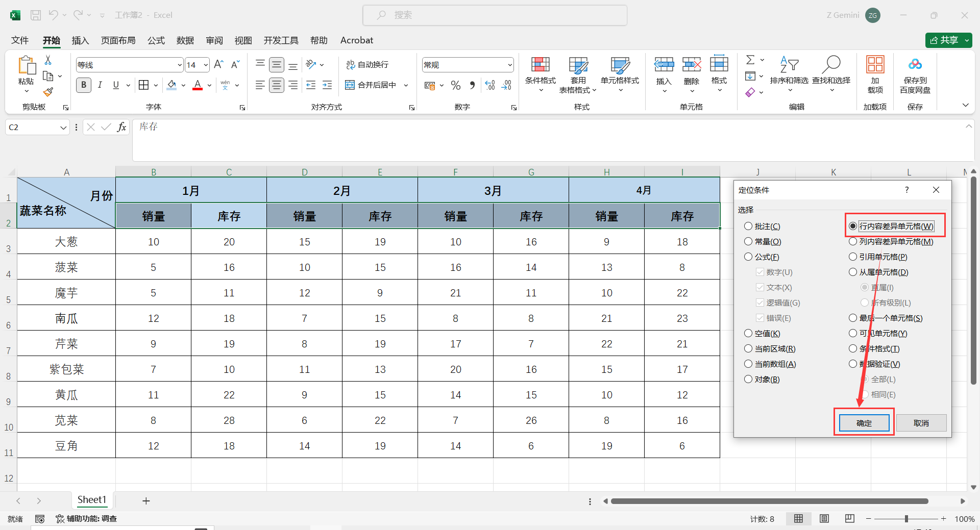Select the Sheet1 tab
Image resolution: width=980 pixels, height=530 pixels.
tap(92, 500)
